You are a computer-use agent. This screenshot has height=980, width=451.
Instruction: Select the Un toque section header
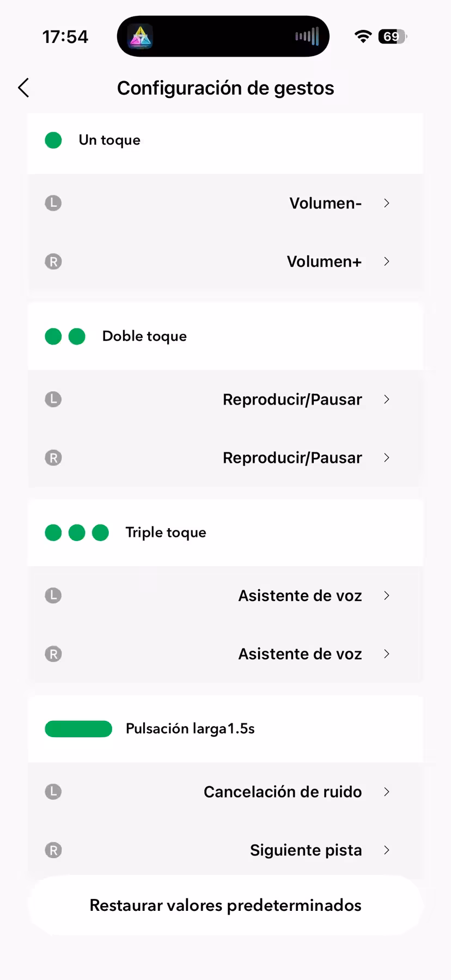[x=109, y=140]
